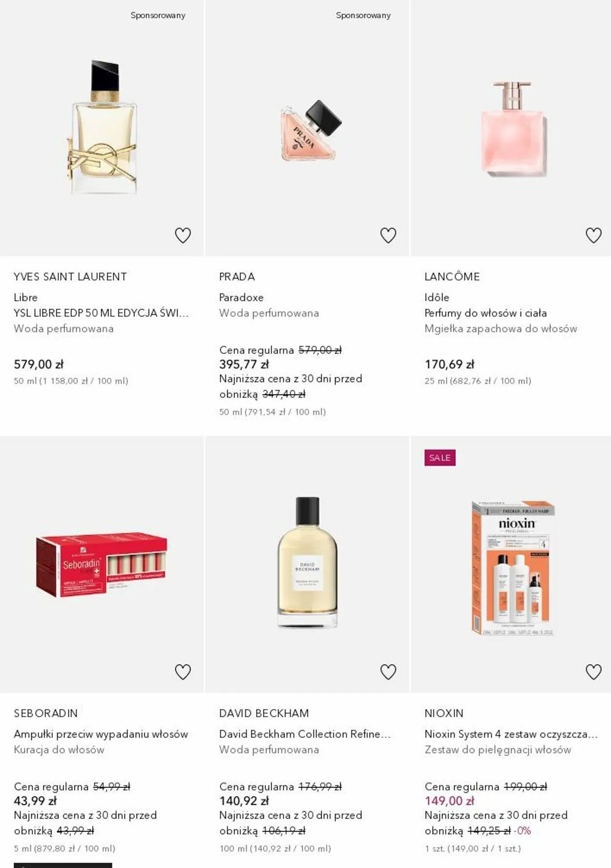Select the LANCÔME brand title

point(452,277)
